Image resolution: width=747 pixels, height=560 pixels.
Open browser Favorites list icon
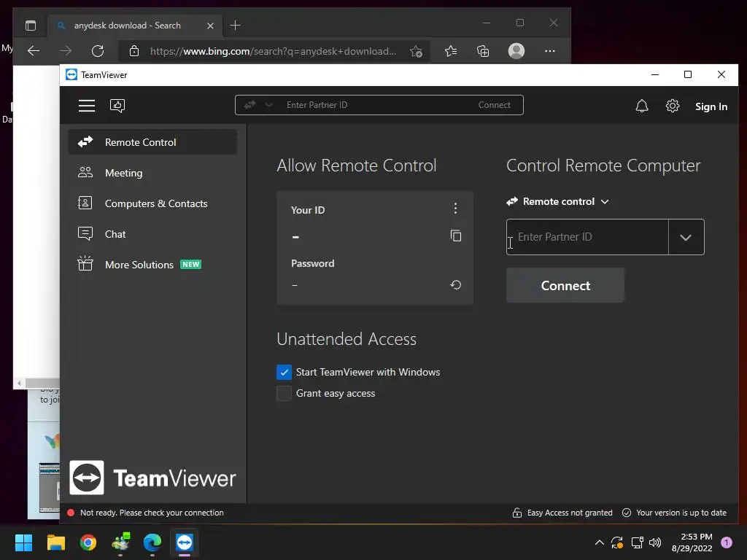[x=451, y=51]
